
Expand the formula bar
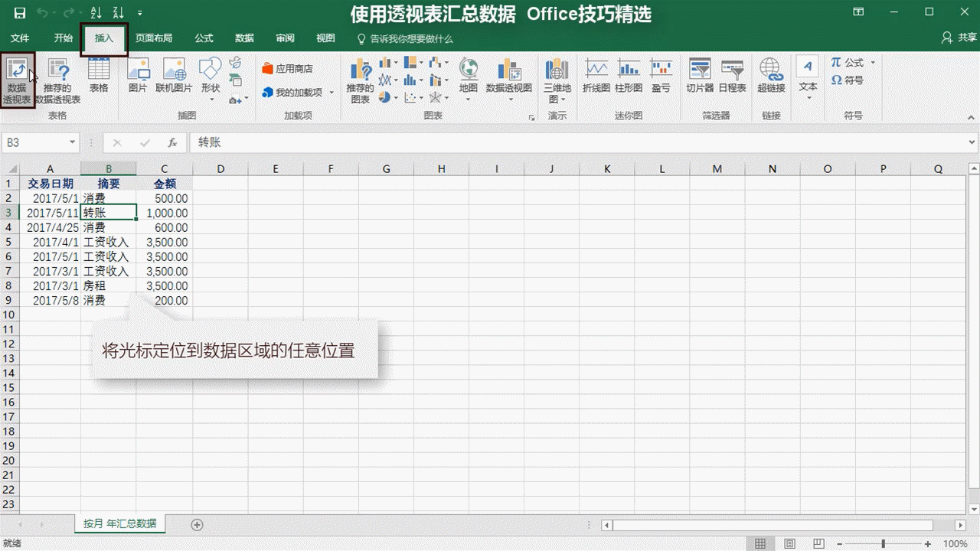[x=972, y=142]
